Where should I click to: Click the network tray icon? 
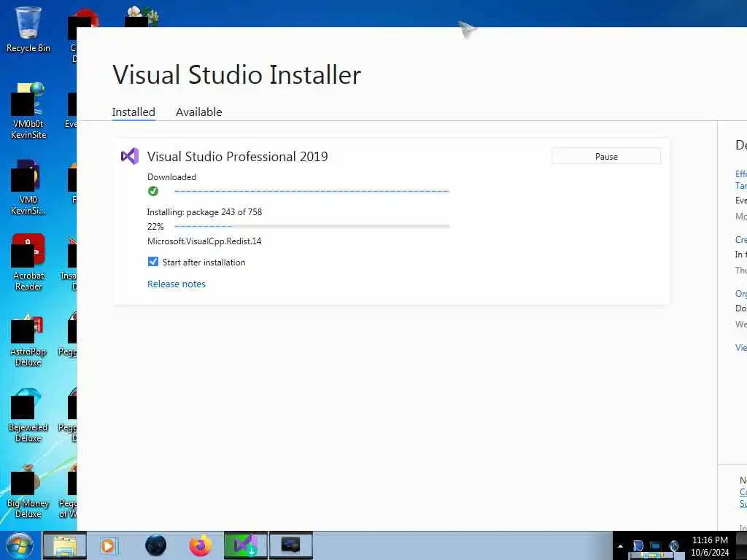click(656, 546)
